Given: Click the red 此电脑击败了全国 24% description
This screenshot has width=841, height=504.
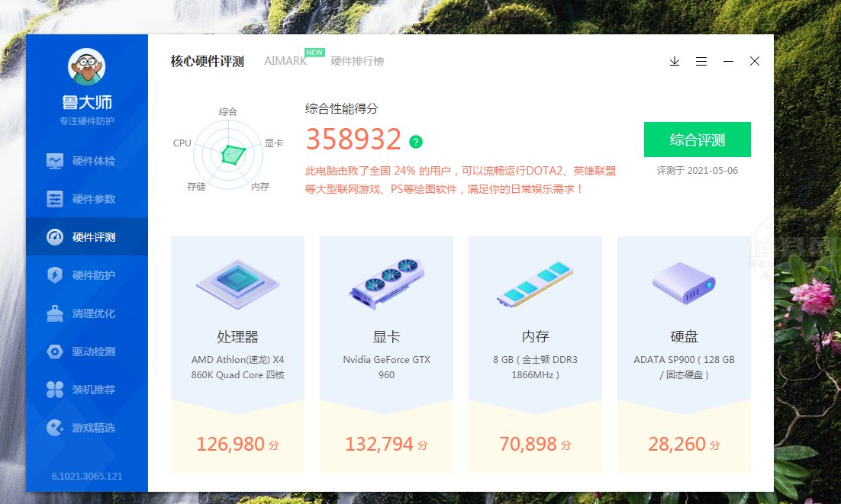Looking at the screenshot, I should (460, 180).
